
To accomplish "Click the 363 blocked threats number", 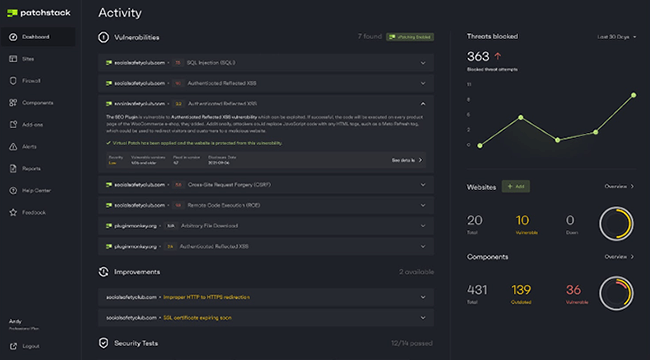I will click(x=478, y=56).
